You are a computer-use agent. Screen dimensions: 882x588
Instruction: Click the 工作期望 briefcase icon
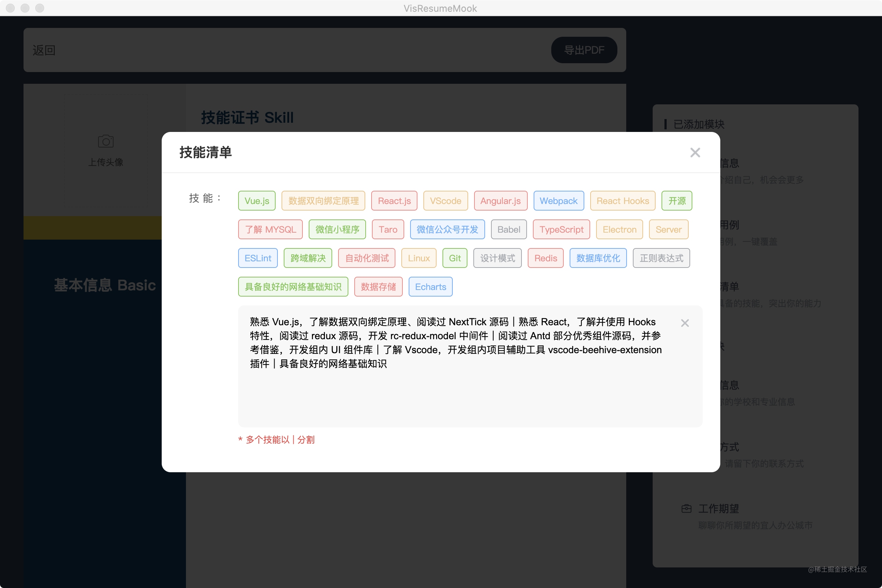coord(686,509)
